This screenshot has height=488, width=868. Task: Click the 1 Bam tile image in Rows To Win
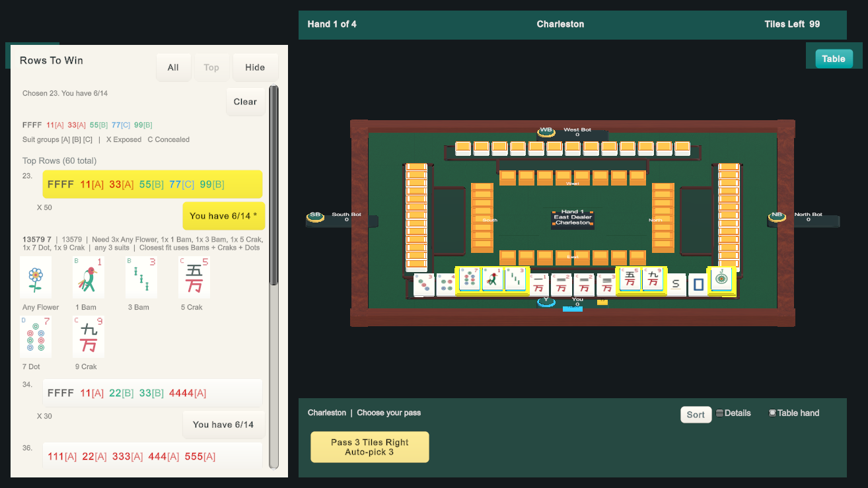click(x=89, y=277)
